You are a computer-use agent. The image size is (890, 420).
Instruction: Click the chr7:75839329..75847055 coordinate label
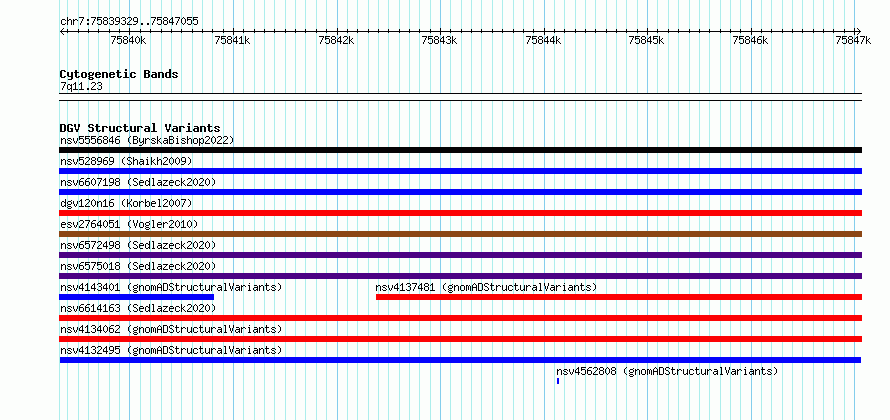pyautogui.click(x=129, y=21)
